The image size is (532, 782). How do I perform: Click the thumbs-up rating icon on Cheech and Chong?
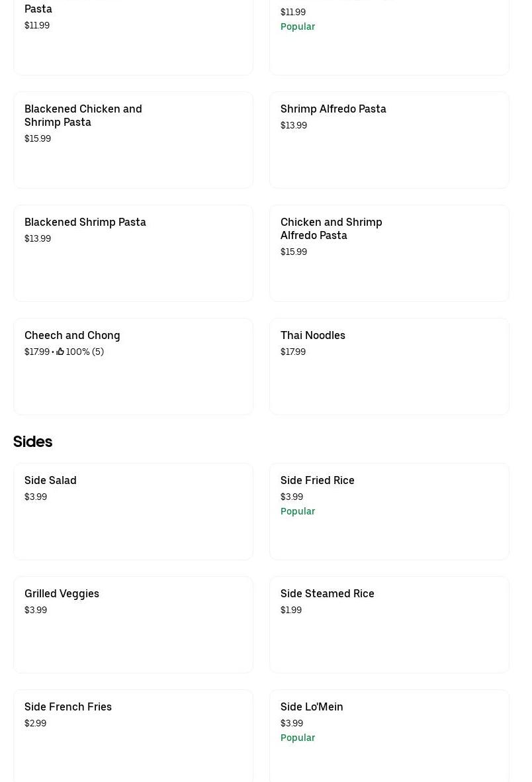click(x=60, y=352)
